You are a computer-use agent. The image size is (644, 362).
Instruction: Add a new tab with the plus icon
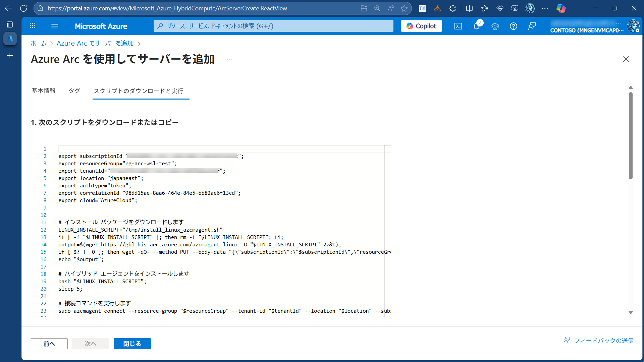10,56
